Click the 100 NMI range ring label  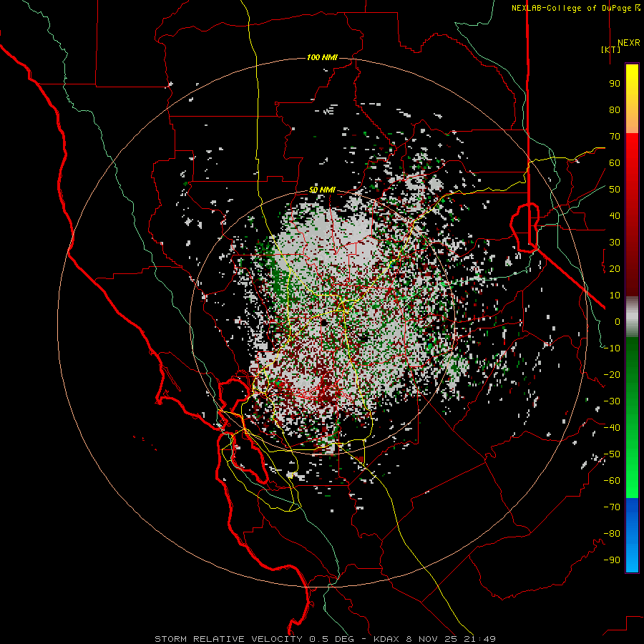(x=322, y=57)
